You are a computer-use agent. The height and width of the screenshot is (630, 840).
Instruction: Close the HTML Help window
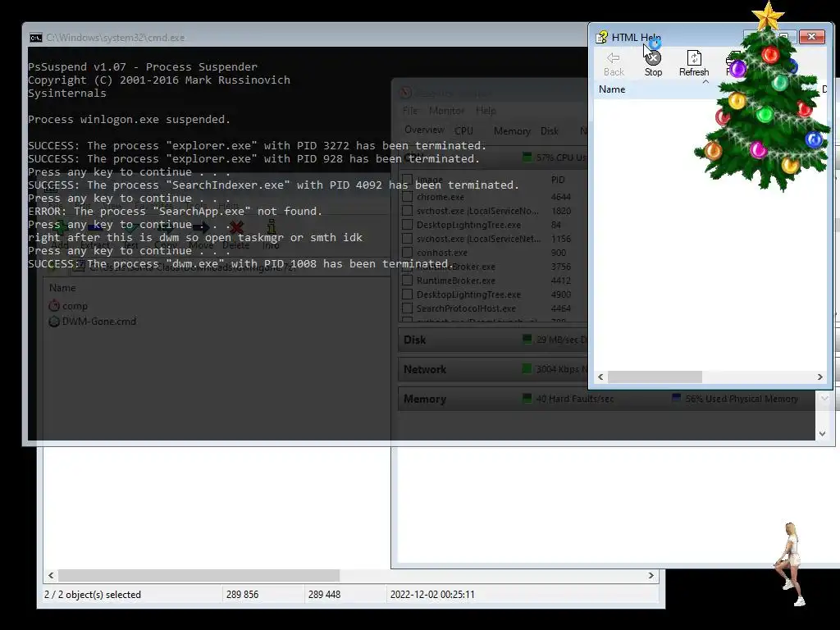pos(811,36)
